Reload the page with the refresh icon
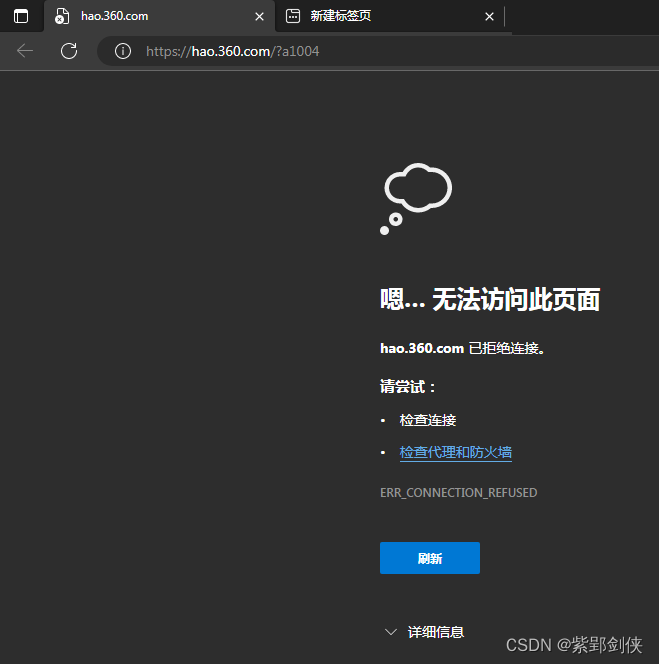659x664 pixels. point(69,51)
